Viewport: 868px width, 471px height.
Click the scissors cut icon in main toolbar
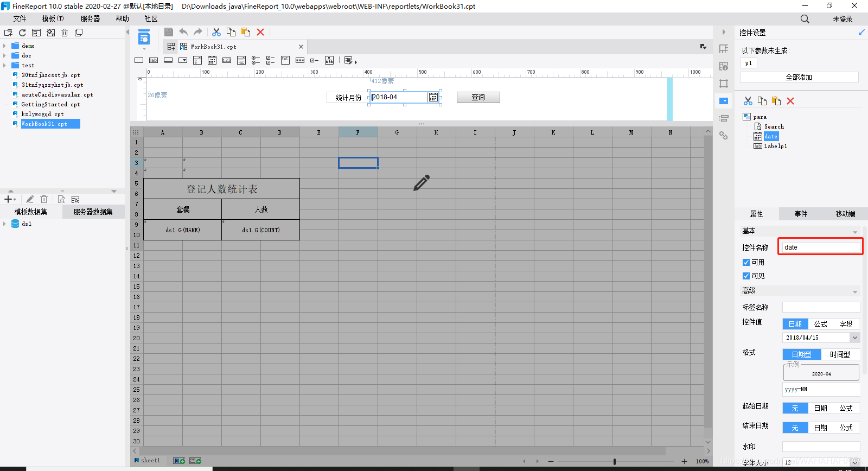pos(216,32)
